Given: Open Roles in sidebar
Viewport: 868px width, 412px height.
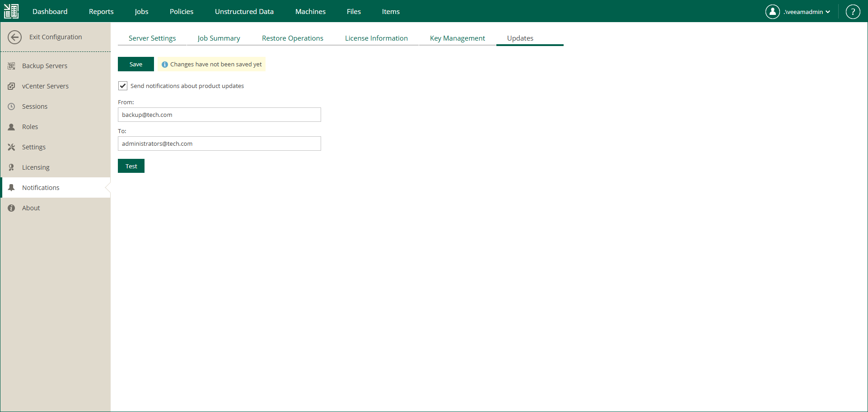Looking at the screenshot, I should 55,127.
